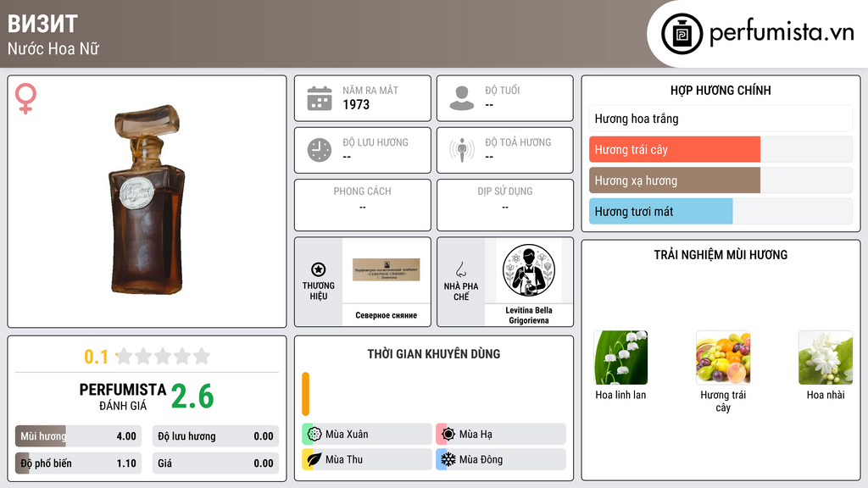Select the Mùa Xuân season button
The image size is (868, 488).
[x=367, y=435]
